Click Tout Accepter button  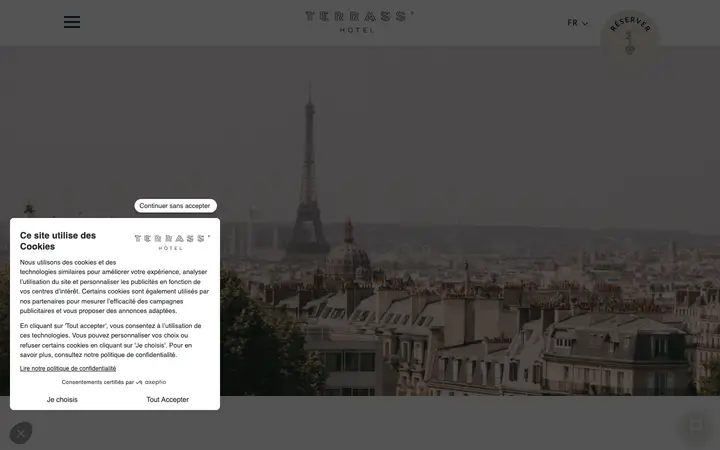[167, 399]
